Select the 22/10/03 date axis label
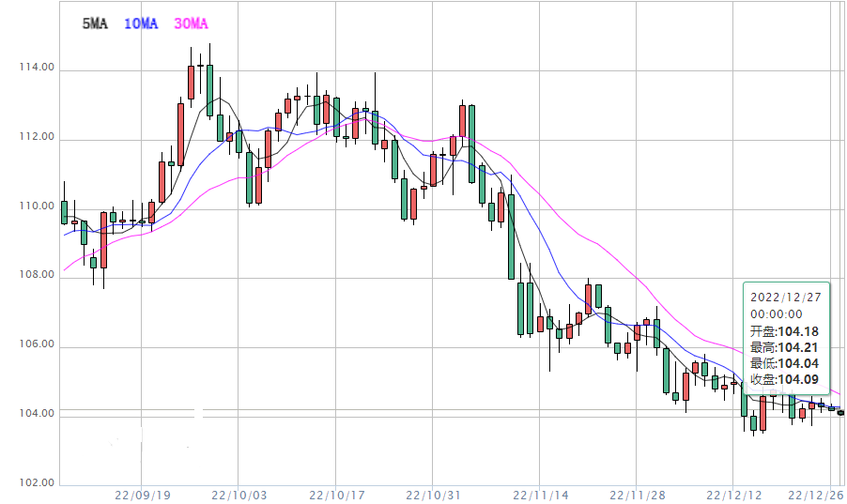The image size is (847, 504). click(239, 496)
